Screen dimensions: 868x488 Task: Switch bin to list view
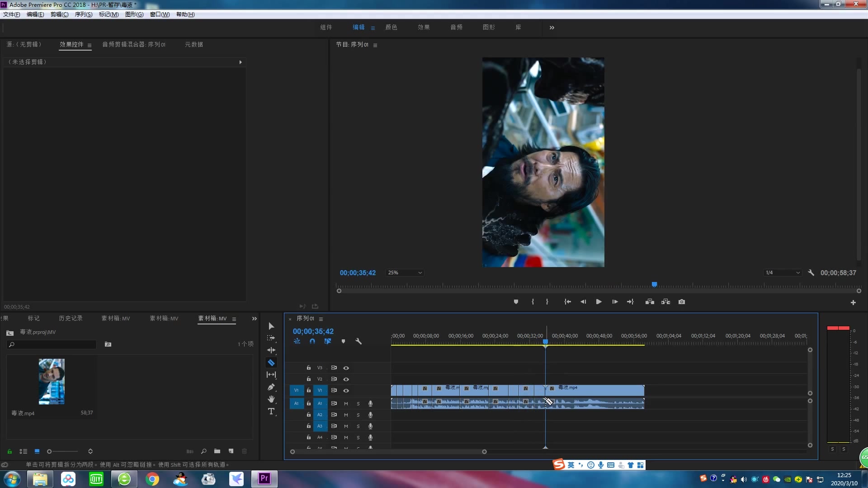[x=24, y=451]
